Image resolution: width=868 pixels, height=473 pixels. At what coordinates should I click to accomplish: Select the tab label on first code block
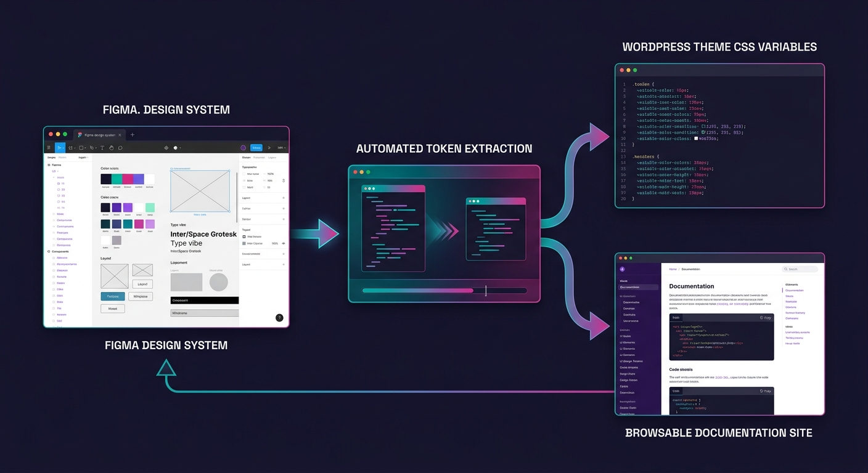pos(676,318)
